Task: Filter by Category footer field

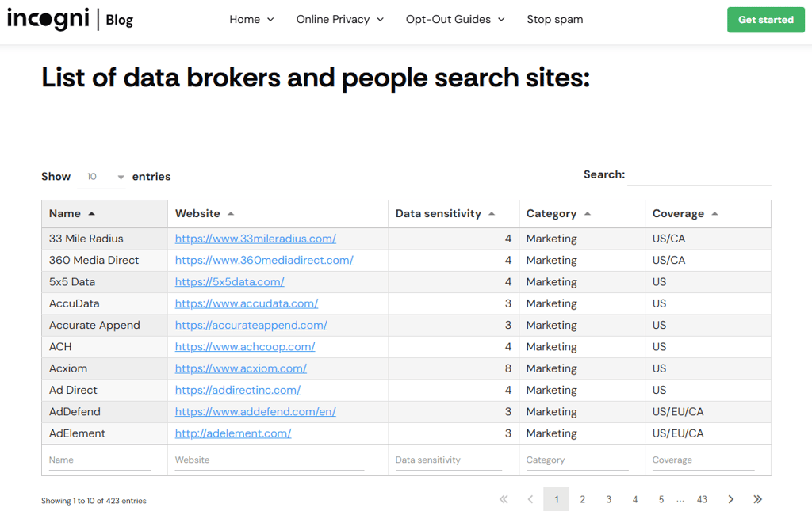Action: pyautogui.click(x=577, y=460)
